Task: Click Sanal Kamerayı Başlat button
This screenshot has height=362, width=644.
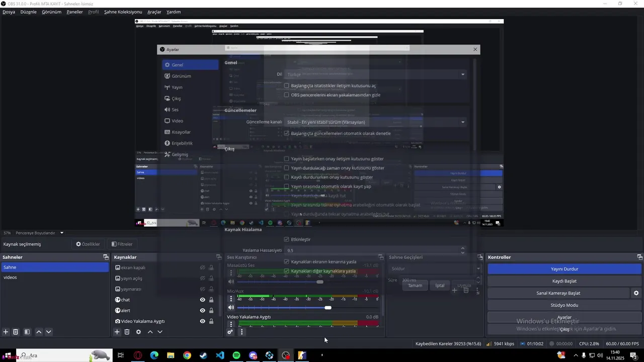Action: pos(558,293)
